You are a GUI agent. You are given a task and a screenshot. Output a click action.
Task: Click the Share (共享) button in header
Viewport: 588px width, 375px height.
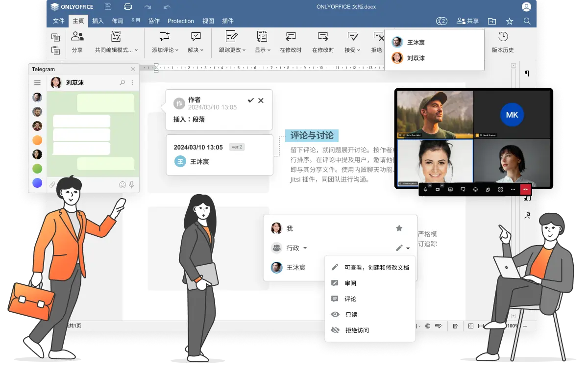[467, 21]
